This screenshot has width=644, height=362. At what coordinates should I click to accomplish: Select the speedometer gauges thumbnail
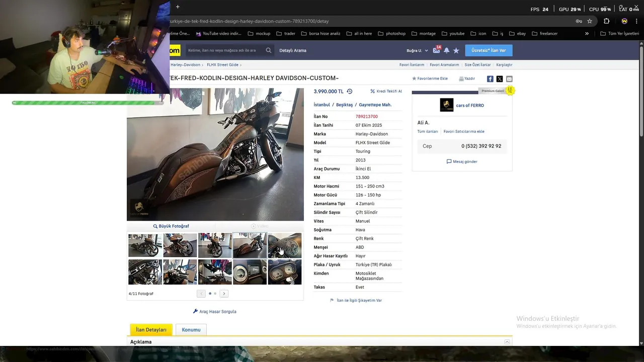coord(285,272)
